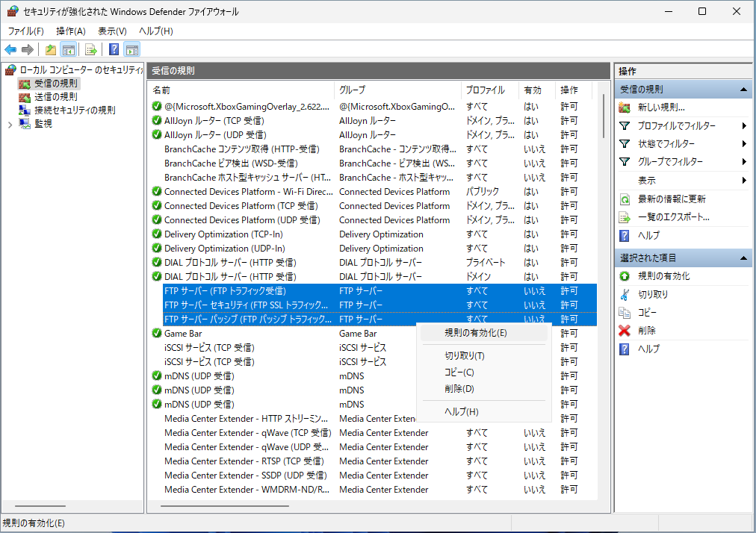Click the blue Help toolbar icon
This screenshot has height=533, width=756.
(x=114, y=49)
